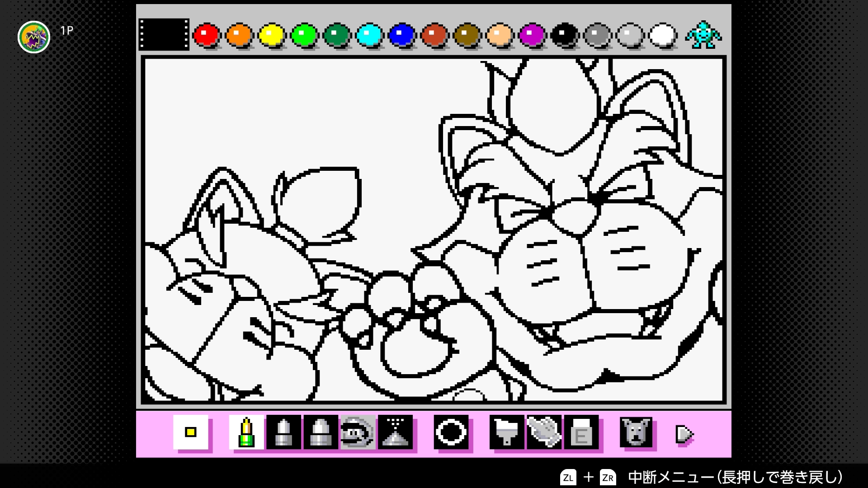Click the player 1P profile avatar

pyautogui.click(x=34, y=37)
